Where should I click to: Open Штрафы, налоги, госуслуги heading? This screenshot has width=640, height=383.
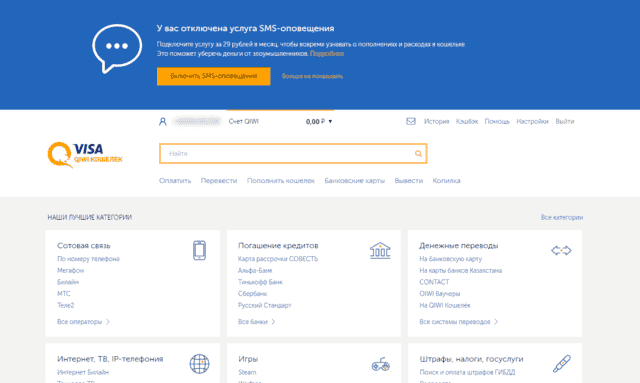point(471,359)
